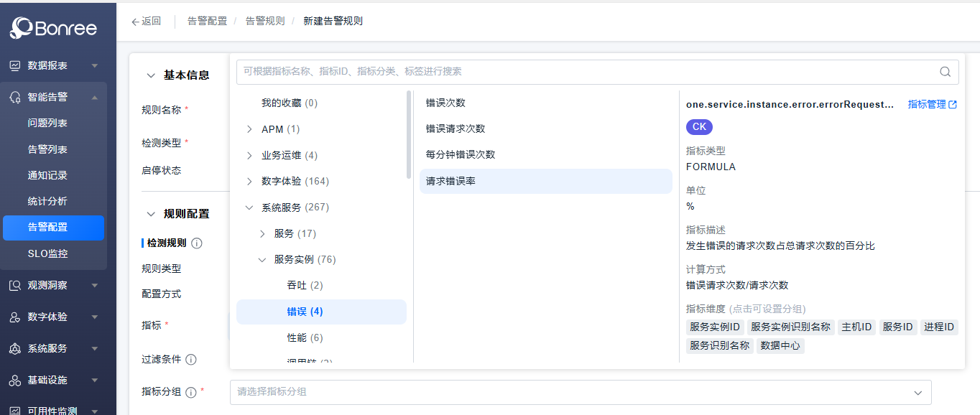Image resolution: width=980 pixels, height=415 pixels.
Task: Click the info icon beside 过滤条件
Action: coord(191,359)
